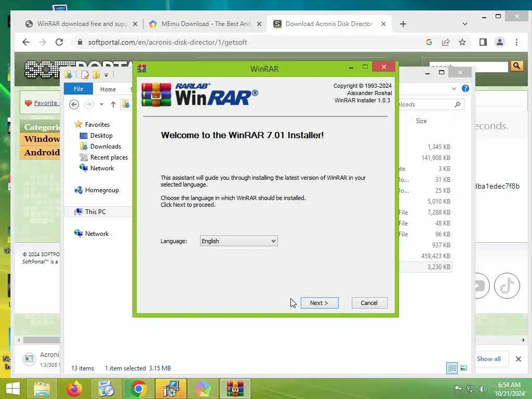Switch Explorer to large icons view
The image size is (532, 399).
coord(463,368)
